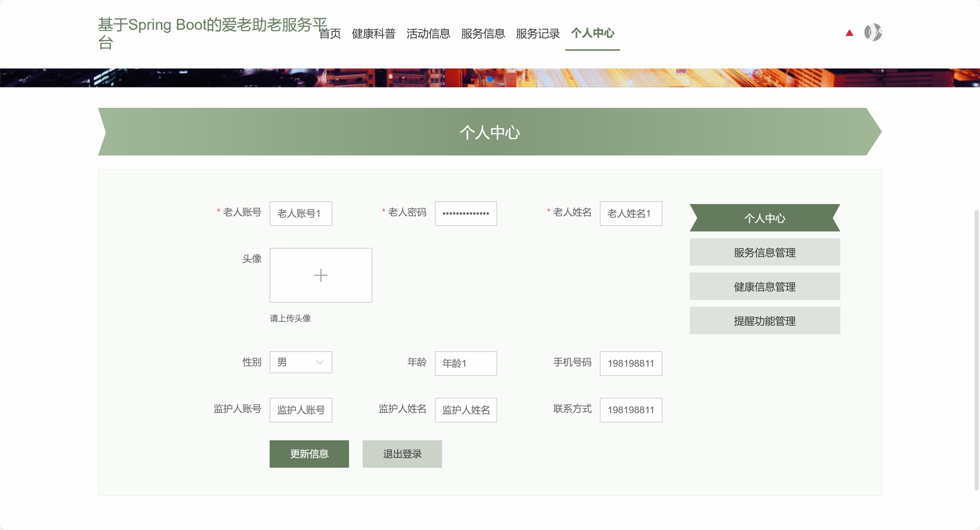Click the blue carousel indicator dot
This screenshot has height=530, width=980.
[490, 79]
